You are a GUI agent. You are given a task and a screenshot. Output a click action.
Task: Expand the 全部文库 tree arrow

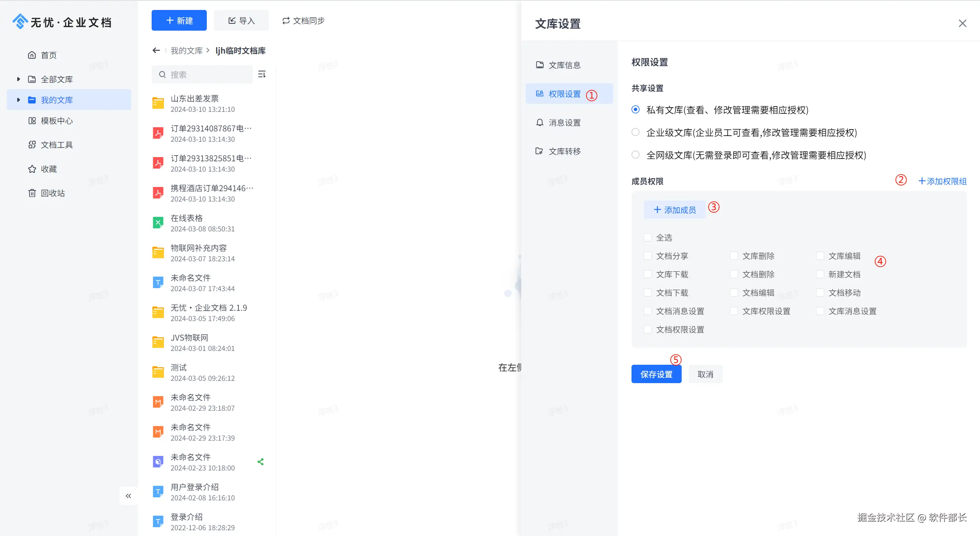point(18,79)
